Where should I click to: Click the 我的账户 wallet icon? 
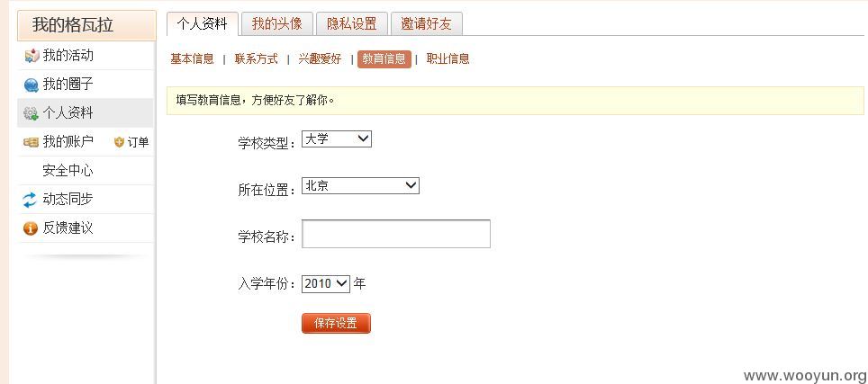click(x=31, y=143)
